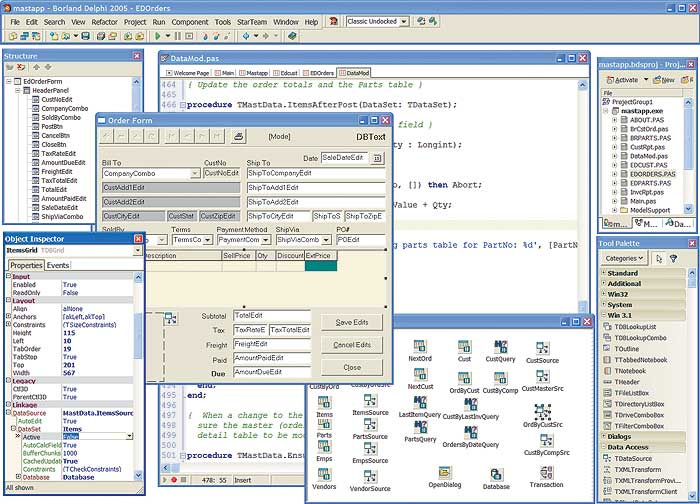
Task: Click the OpenDialog component icon
Action: tap(445, 472)
